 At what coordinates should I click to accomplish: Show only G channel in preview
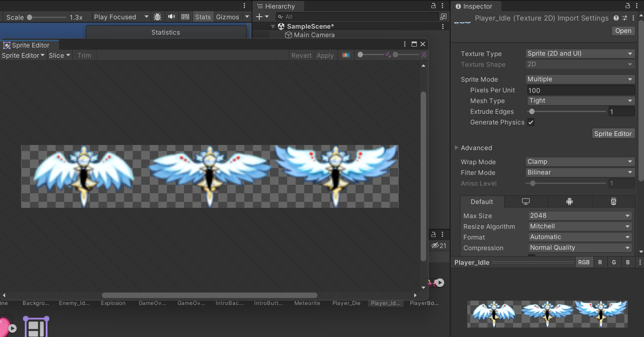pyautogui.click(x=614, y=262)
